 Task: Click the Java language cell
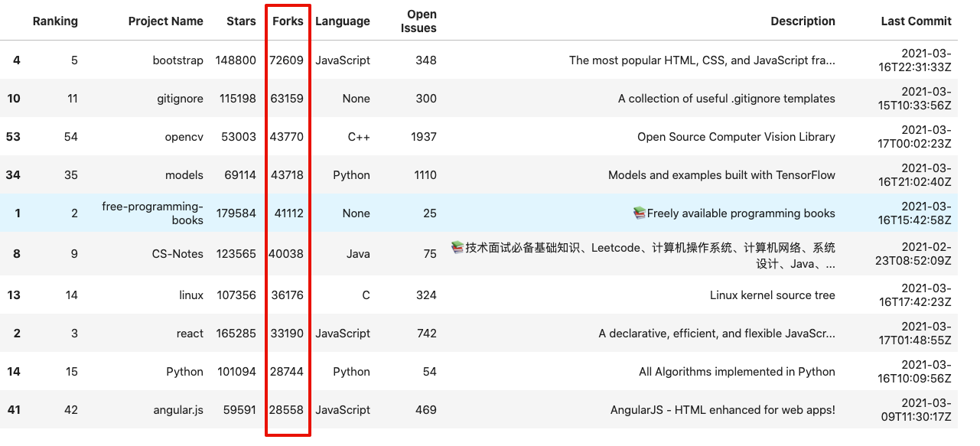click(x=357, y=254)
